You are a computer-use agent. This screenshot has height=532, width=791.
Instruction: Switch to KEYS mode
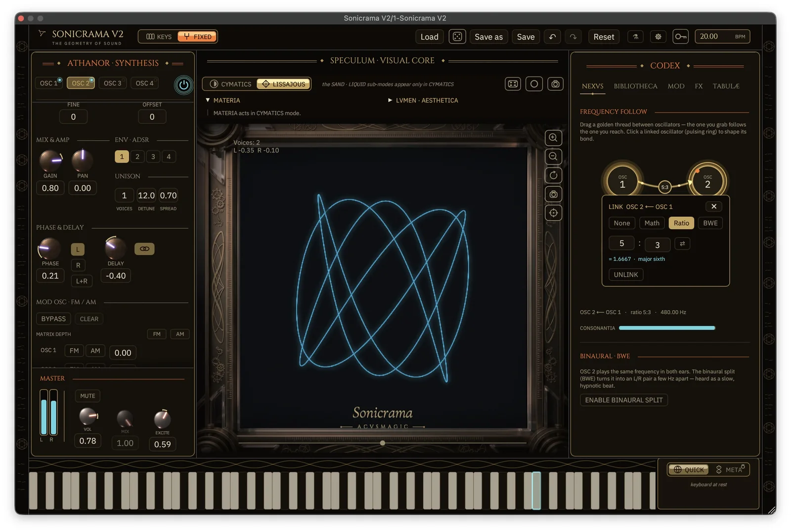point(159,37)
